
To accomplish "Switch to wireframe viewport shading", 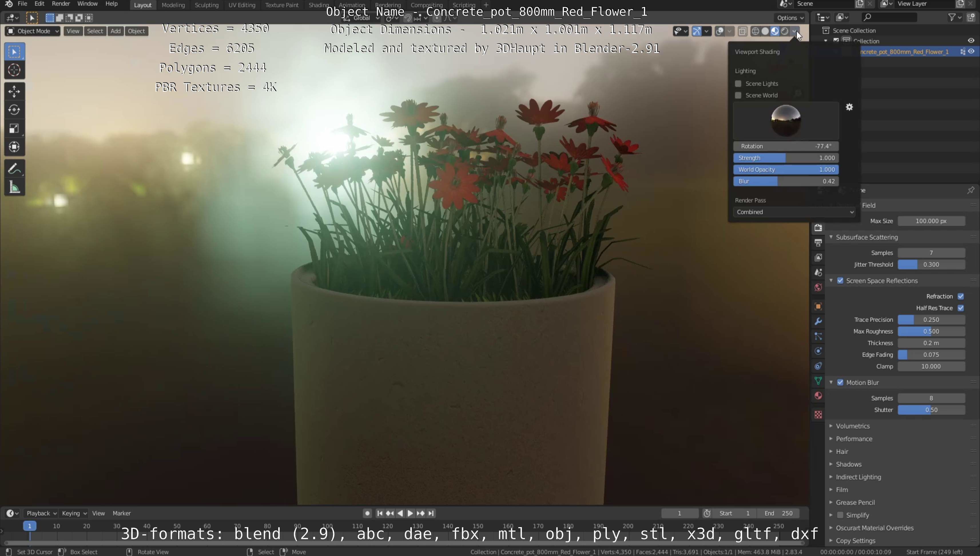I will 755,31.
